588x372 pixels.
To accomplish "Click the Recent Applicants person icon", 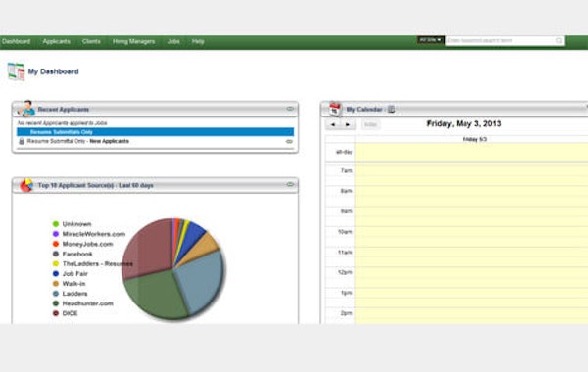I will 26,109.
